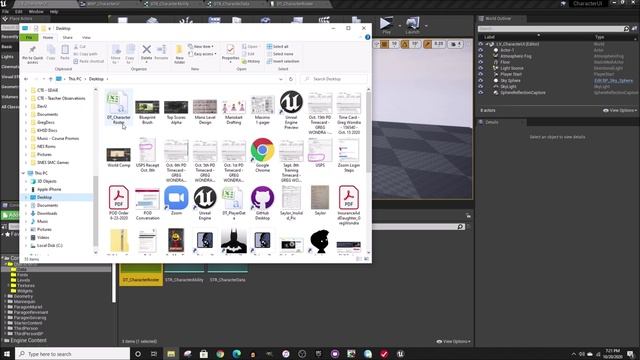Click the Refresh button beside address bar
This screenshot has height=360, width=640.
291,79
